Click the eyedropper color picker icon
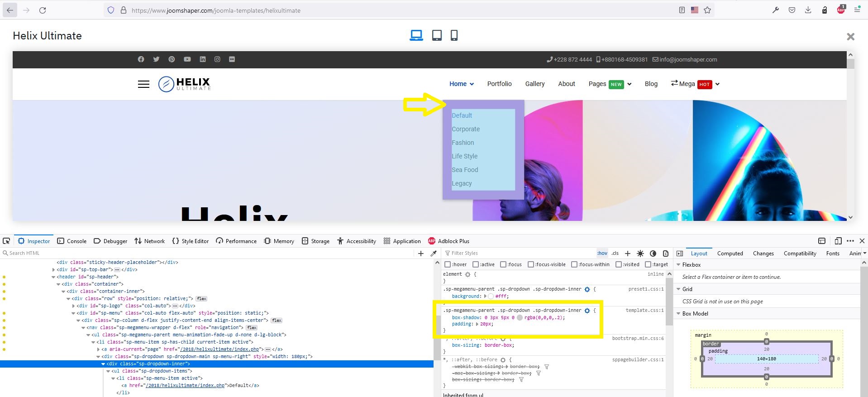The width and height of the screenshot is (868, 397). (434, 254)
